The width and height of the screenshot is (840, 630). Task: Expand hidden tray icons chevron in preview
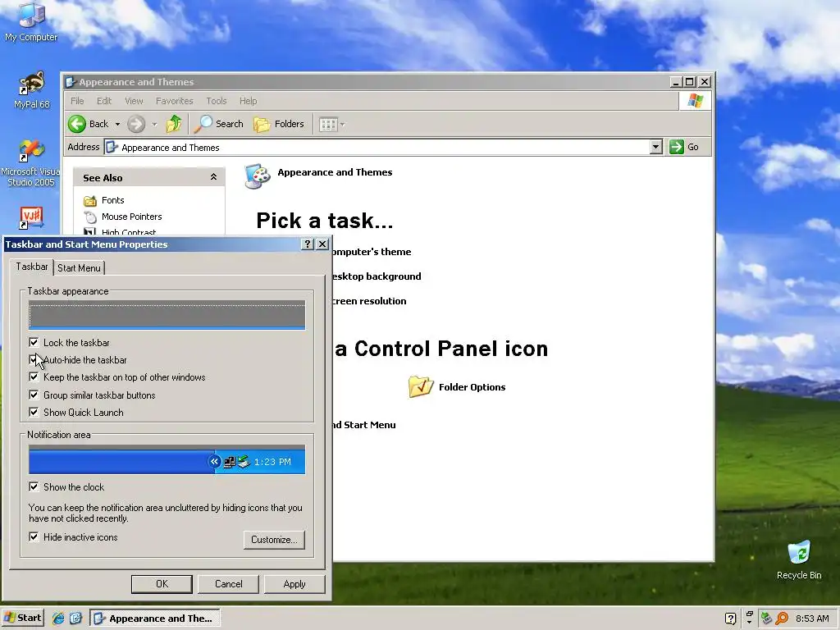tap(214, 461)
